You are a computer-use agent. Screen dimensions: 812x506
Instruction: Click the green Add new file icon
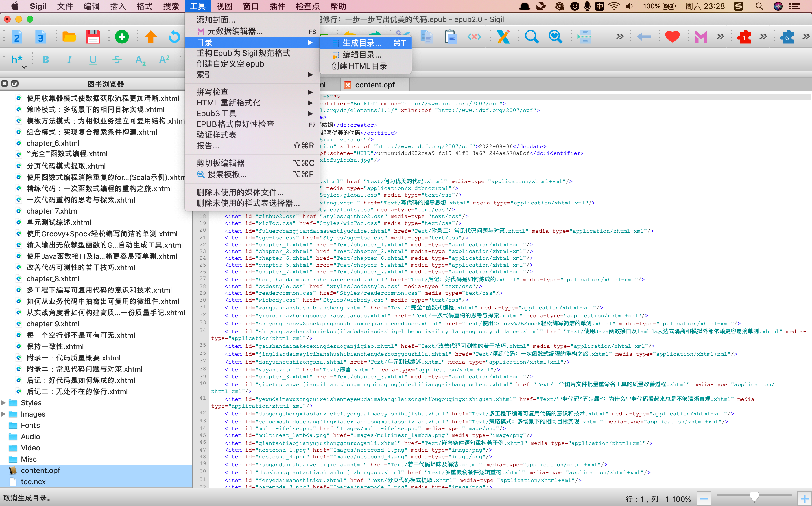[122, 36]
